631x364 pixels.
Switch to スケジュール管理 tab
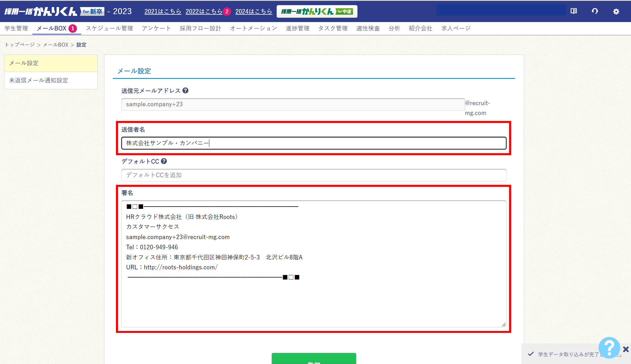109,28
